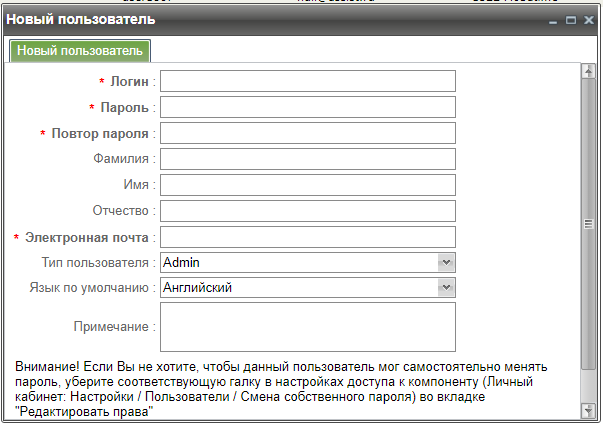Image resolution: width=603 pixels, height=425 pixels.
Task: Select the Новый пользователь green tab
Action: (80, 51)
